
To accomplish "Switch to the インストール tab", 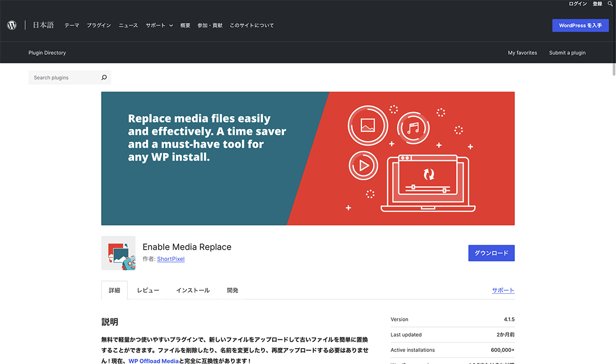I will click(x=192, y=290).
